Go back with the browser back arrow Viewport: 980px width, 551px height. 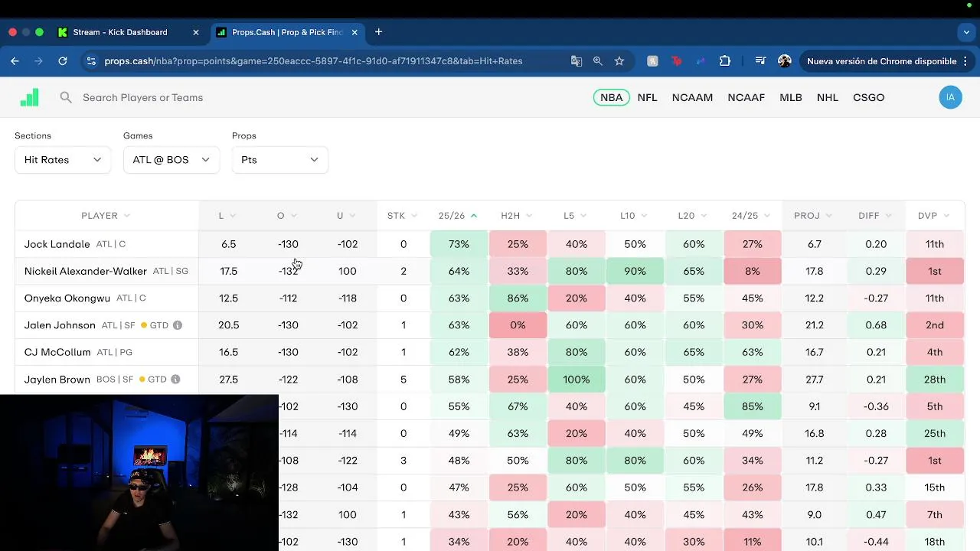point(15,61)
